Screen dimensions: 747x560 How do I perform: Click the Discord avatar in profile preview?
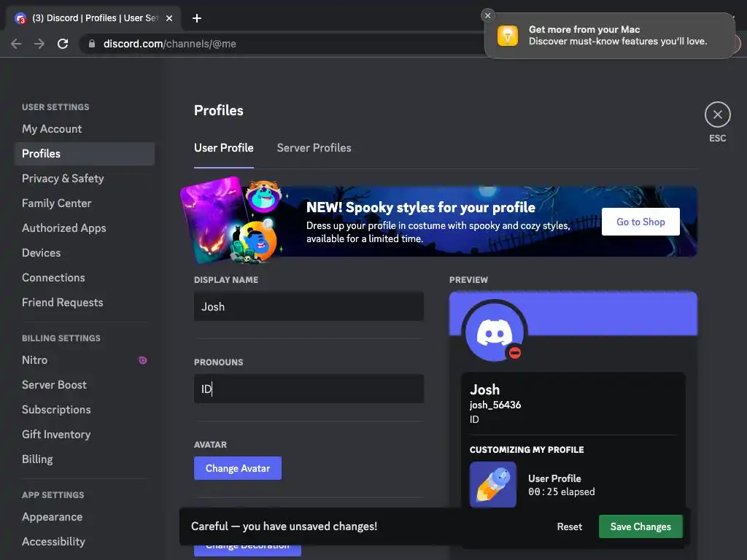tap(494, 332)
